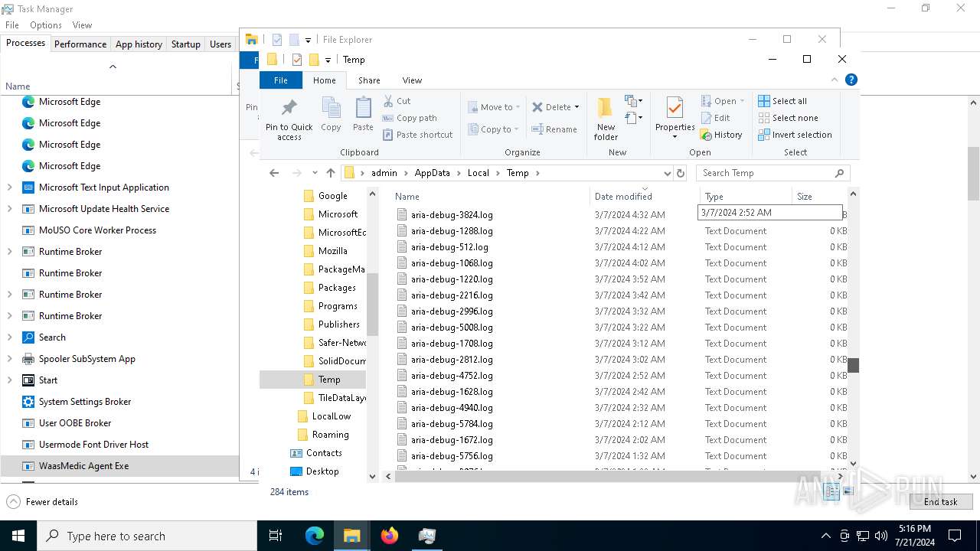Click Invert selection in ribbon
This screenshot has width=980, height=551.
coord(795,135)
